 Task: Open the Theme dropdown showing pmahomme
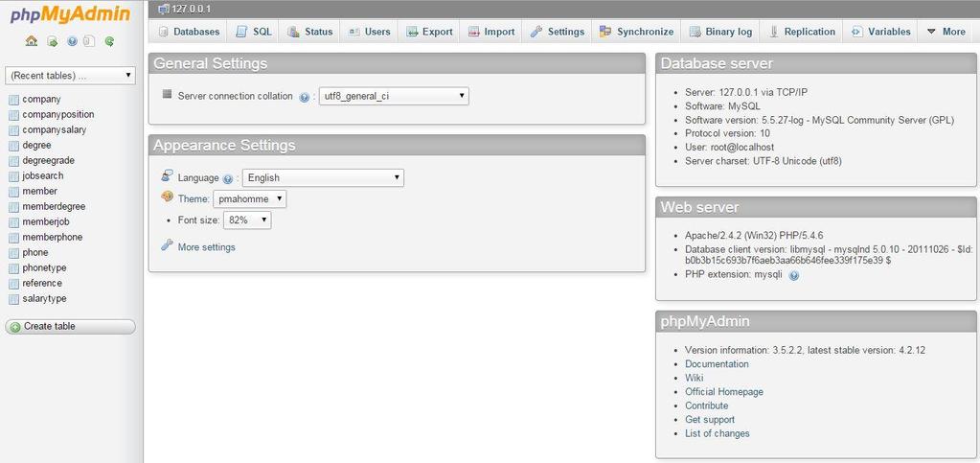point(250,199)
